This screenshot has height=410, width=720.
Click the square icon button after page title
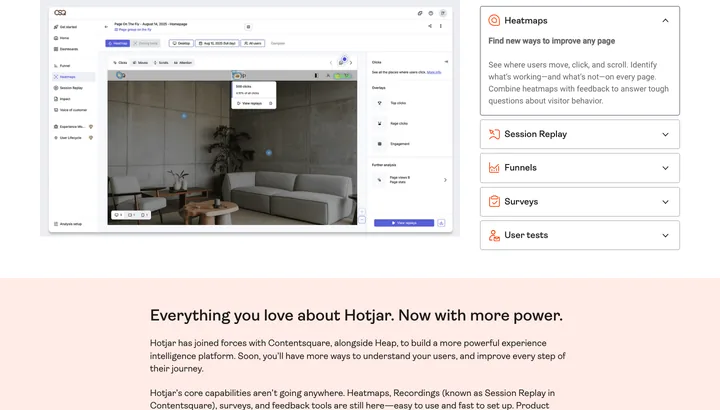click(248, 27)
